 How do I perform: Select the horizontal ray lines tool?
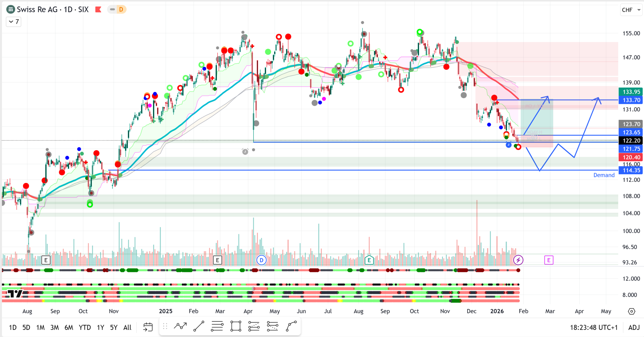pos(217,326)
